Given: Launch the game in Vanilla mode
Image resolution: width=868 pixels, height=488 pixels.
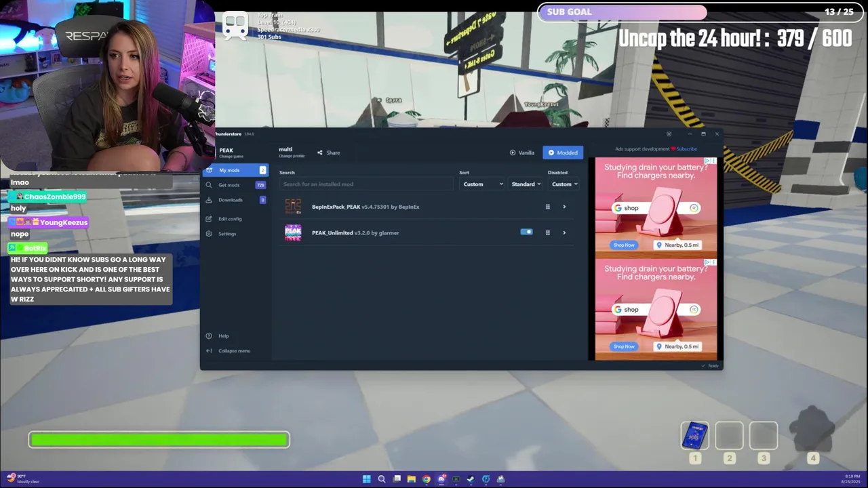Looking at the screenshot, I should click(x=522, y=152).
